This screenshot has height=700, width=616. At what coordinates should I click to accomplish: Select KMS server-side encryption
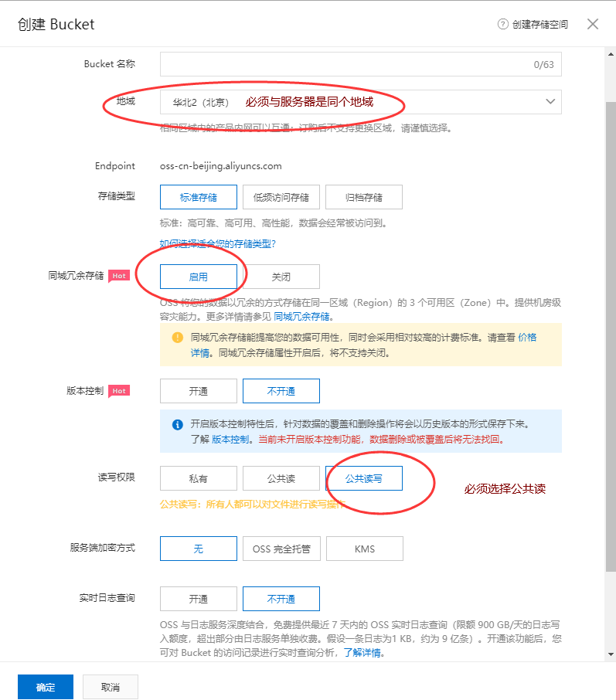(x=364, y=549)
